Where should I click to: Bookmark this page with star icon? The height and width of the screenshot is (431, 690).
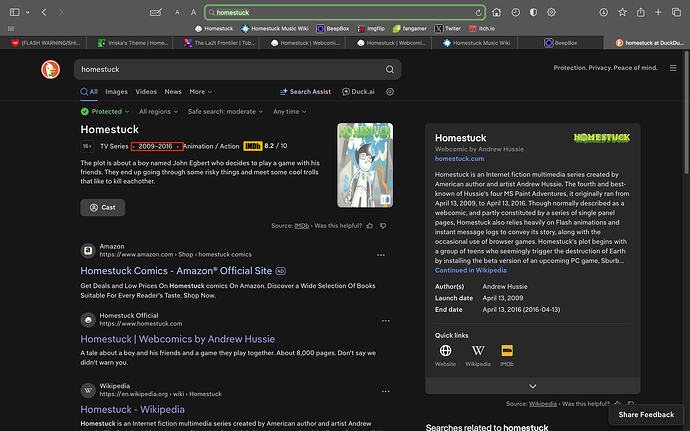point(622,12)
